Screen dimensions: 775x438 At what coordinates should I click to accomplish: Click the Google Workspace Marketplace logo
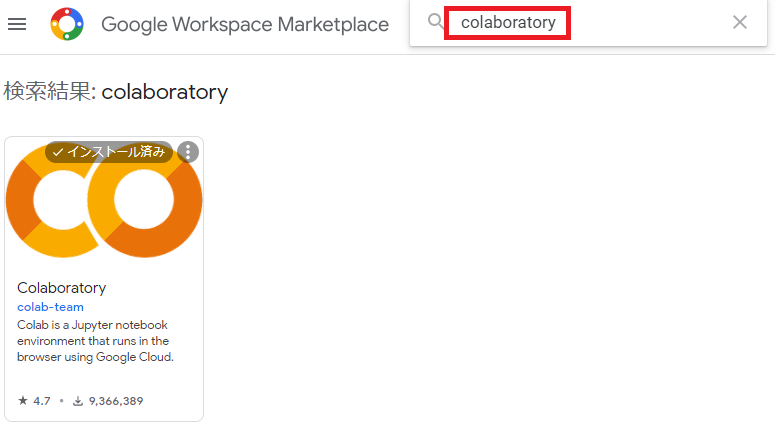(x=67, y=24)
